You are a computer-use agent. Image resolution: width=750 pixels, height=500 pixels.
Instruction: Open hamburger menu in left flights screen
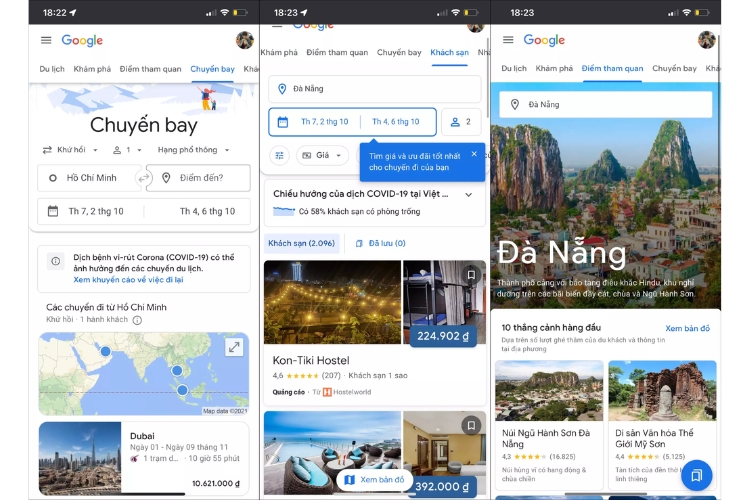click(x=46, y=40)
